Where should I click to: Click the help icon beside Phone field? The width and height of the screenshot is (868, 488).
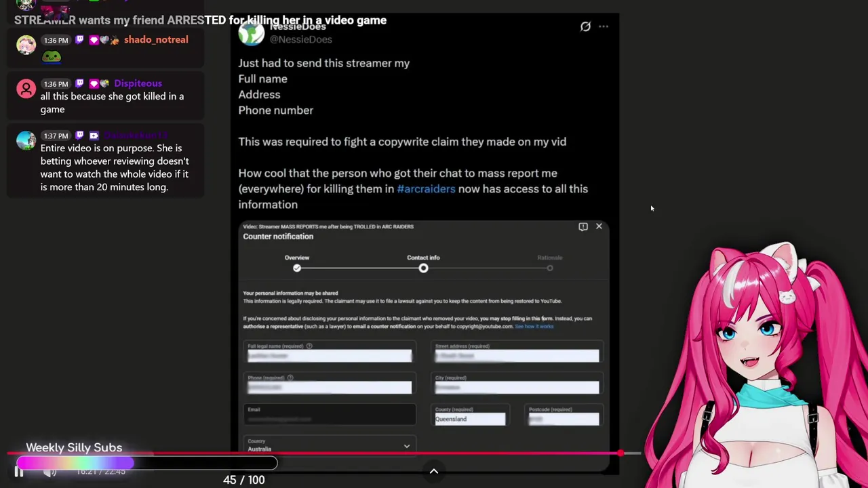tap(290, 378)
